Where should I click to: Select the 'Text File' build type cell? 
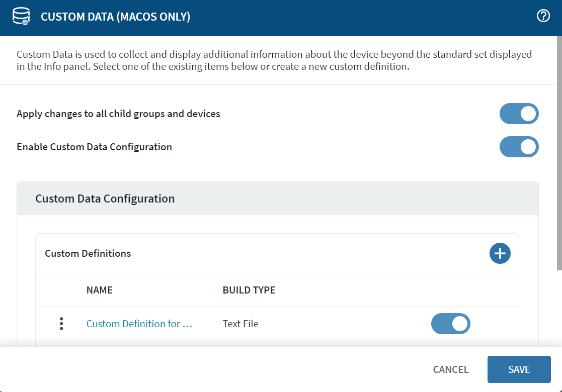[x=240, y=324]
